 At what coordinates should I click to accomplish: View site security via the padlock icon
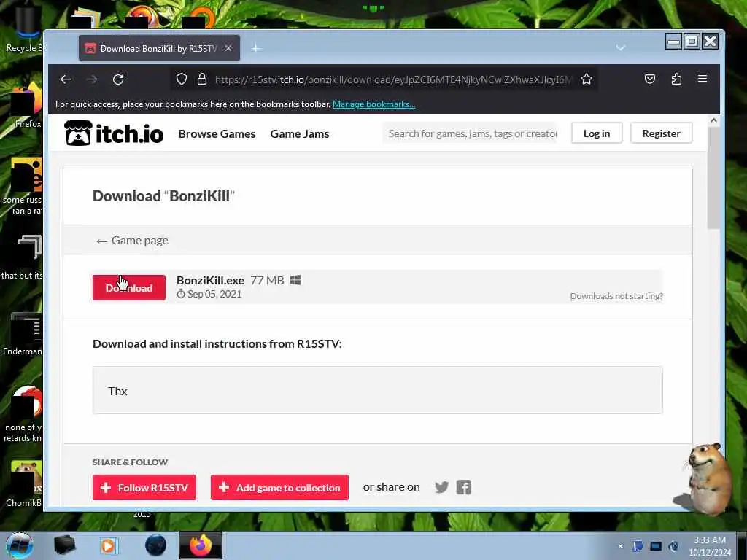(202, 79)
